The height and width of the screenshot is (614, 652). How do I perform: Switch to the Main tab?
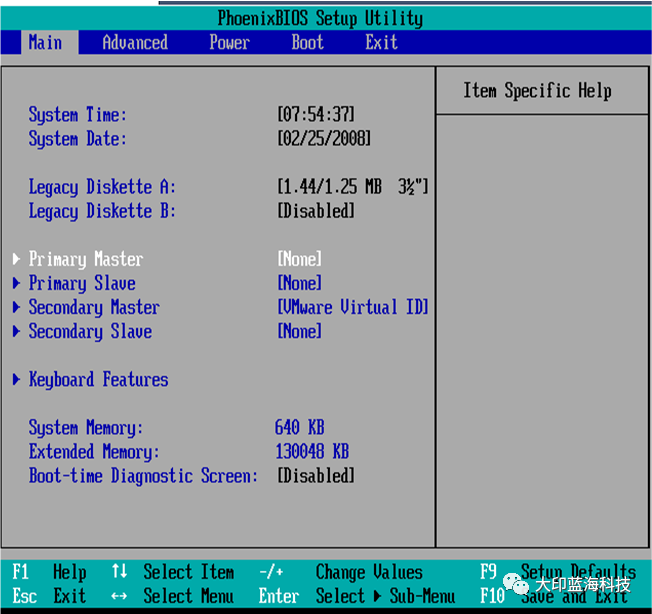(49, 42)
